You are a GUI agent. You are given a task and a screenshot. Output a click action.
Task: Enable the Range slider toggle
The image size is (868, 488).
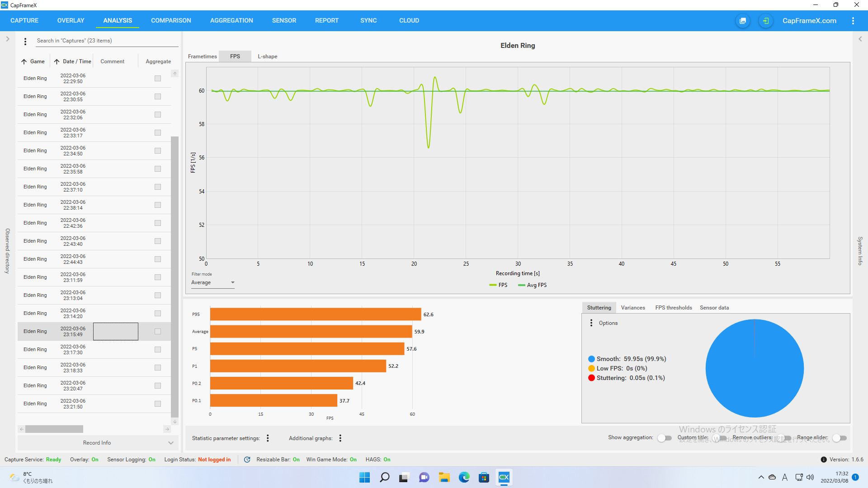click(x=839, y=437)
